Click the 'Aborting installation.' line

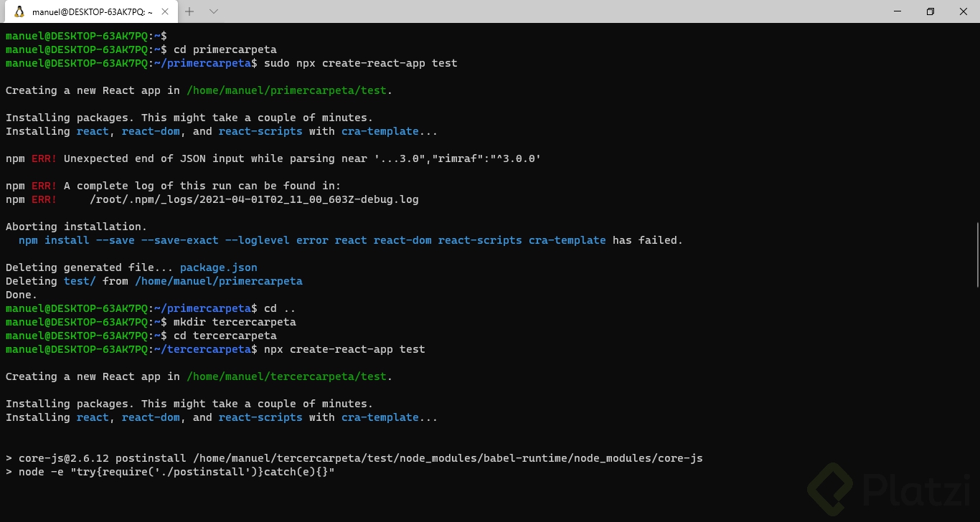click(77, 227)
